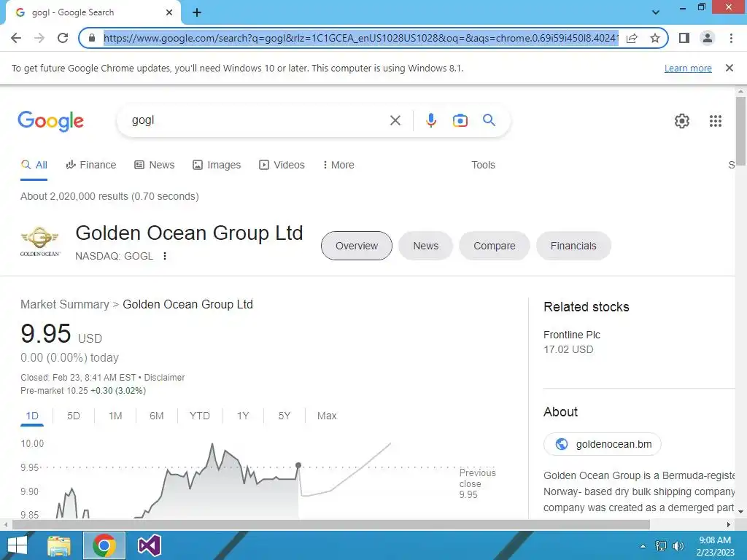Open the taskbar volume control
The width and height of the screenshot is (747, 560).
pos(678,546)
